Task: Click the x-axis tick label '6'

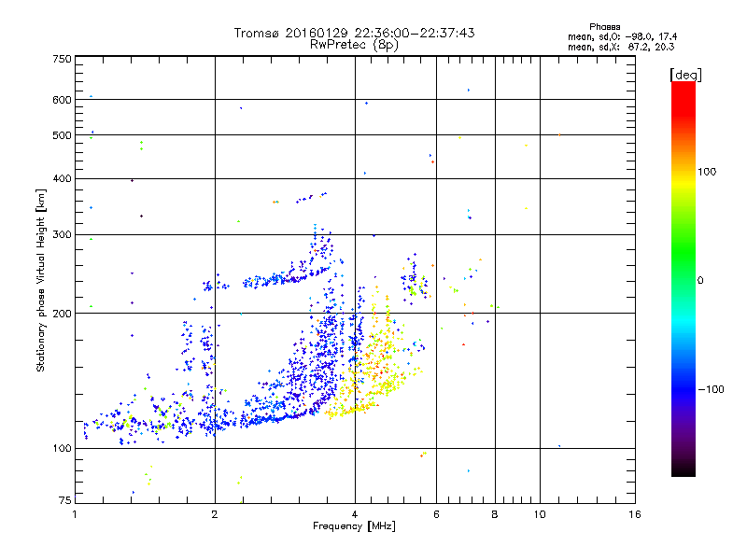Action: [436, 514]
